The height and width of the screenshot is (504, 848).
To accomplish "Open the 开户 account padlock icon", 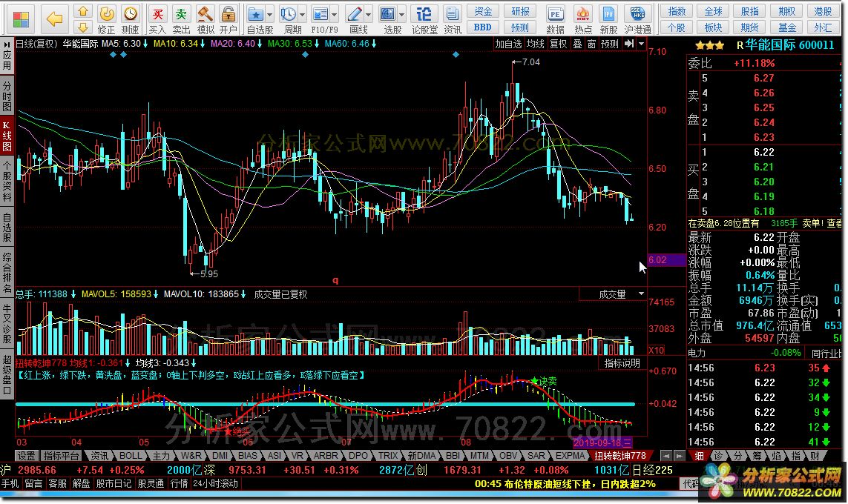I will pos(229,19).
